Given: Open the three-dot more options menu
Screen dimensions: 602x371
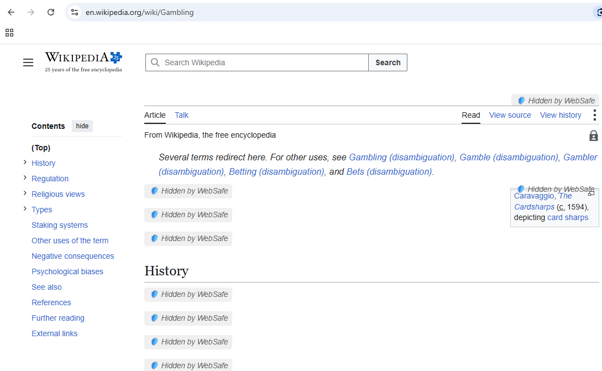Looking at the screenshot, I should pyautogui.click(x=594, y=115).
